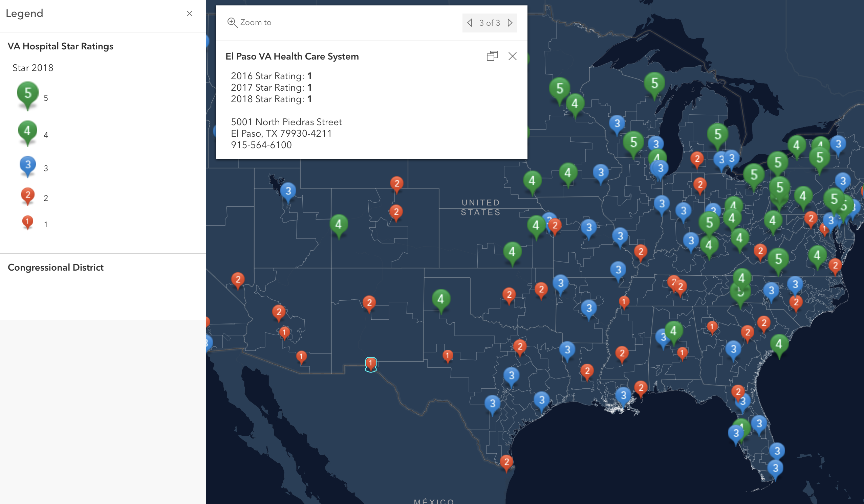This screenshot has height=504, width=864.
Task: Select the 5-star marker just south of Lake Superior
Action: point(654,85)
